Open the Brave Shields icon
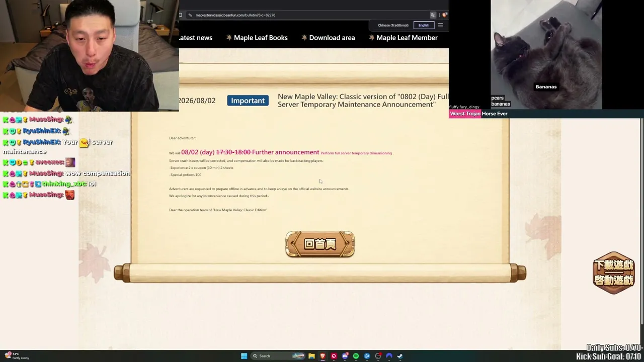The image size is (644, 362). tap(444, 15)
